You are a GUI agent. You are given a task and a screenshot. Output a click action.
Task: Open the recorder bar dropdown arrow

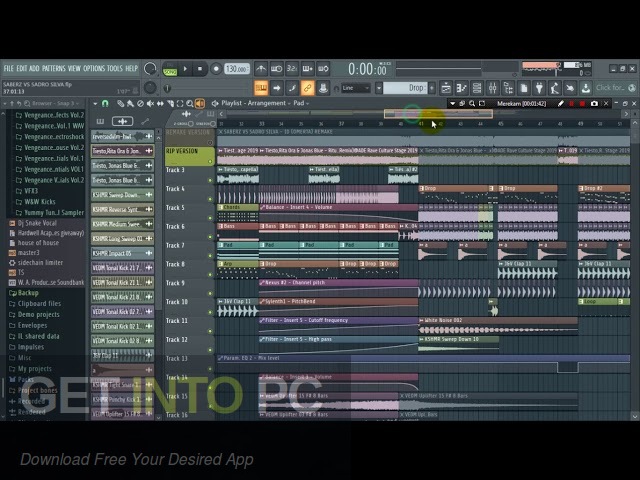452,104
